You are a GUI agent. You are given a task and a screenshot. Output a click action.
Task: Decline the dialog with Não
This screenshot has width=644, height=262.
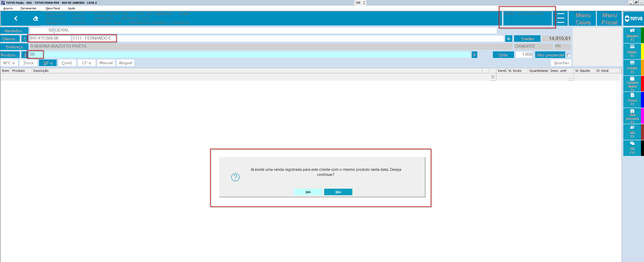[338, 192]
